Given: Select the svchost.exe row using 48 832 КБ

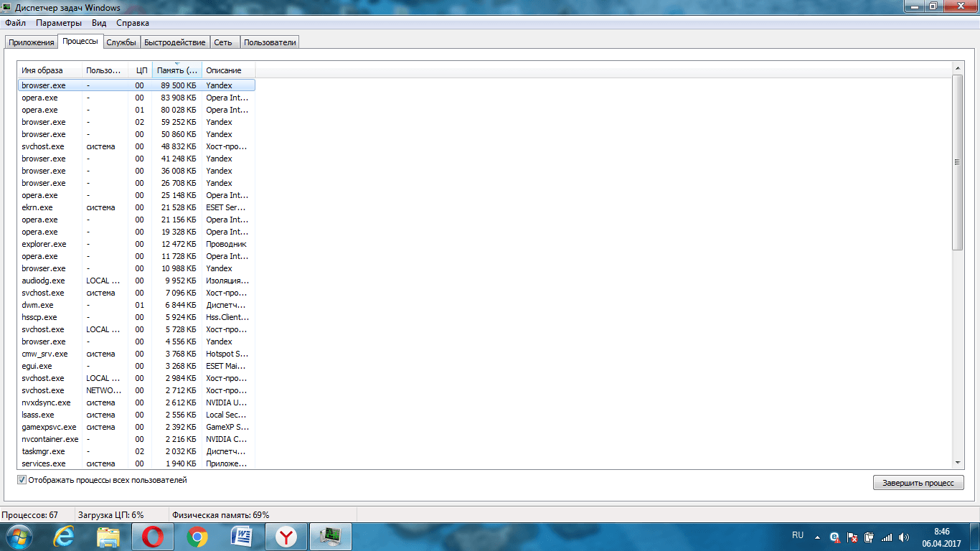Looking at the screenshot, I should [x=136, y=146].
